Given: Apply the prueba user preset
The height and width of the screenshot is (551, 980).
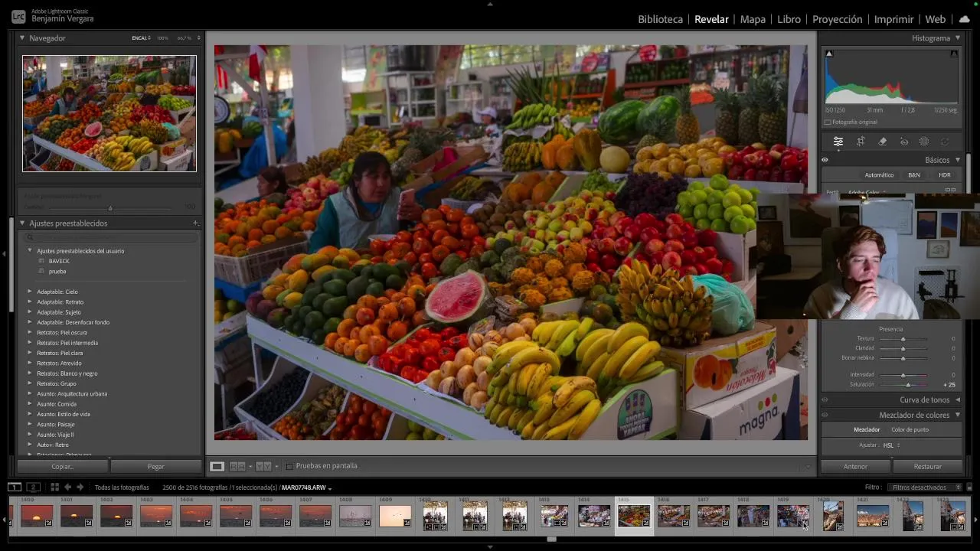Looking at the screenshot, I should point(57,271).
